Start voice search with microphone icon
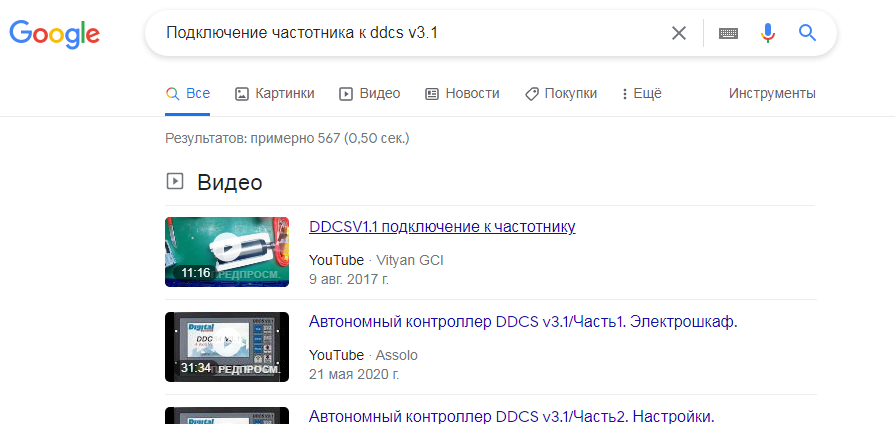This screenshot has width=895, height=424. [x=768, y=33]
